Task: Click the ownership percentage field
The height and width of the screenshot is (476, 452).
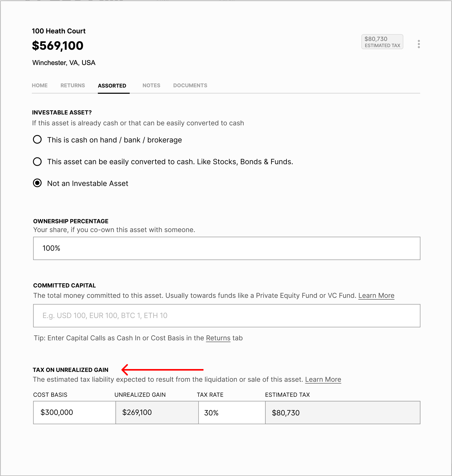Action: [227, 248]
